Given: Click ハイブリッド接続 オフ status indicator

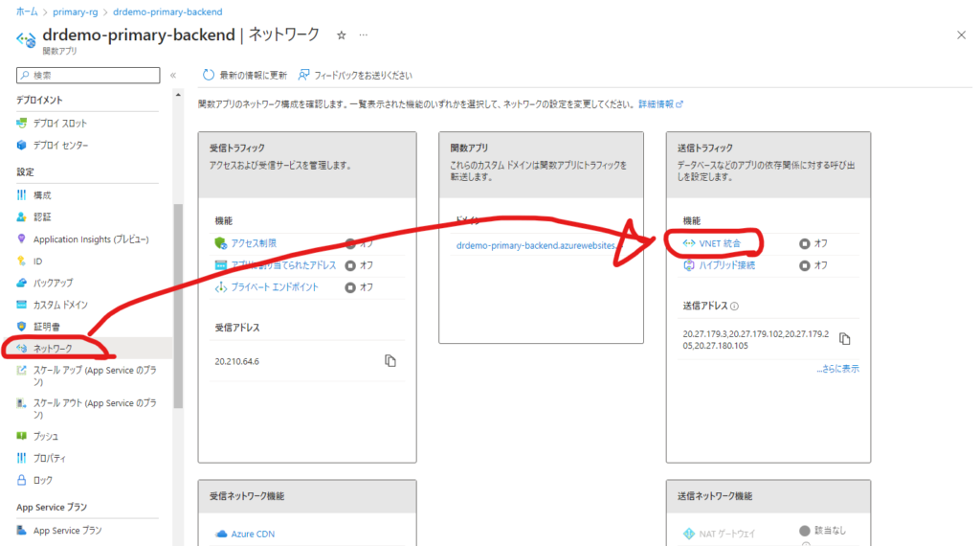Looking at the screenshot, I should (813, 265).
